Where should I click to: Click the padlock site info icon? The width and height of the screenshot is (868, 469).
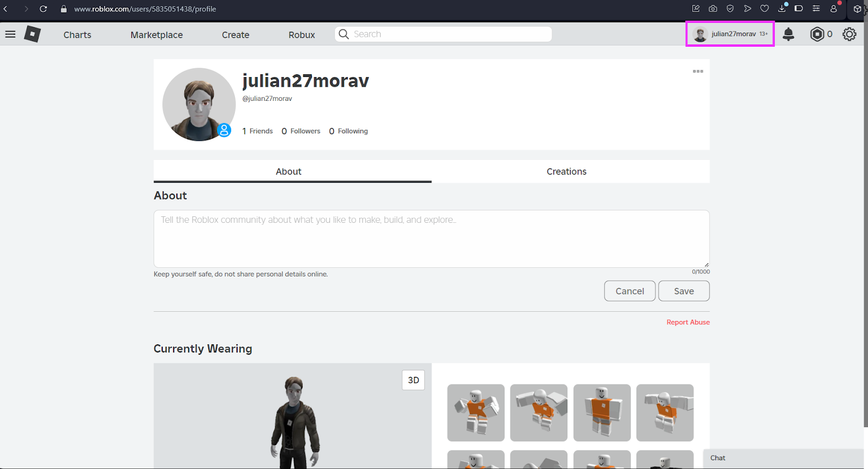[x=63, y=9]
